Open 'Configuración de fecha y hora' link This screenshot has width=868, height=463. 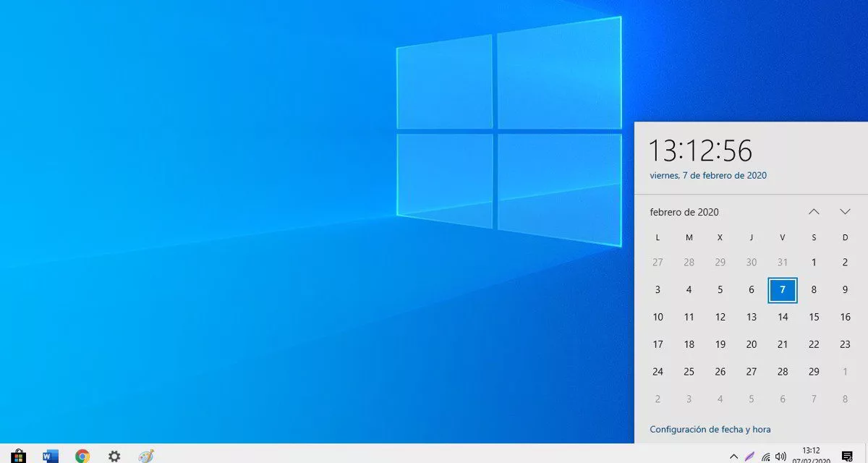point(710,429)
